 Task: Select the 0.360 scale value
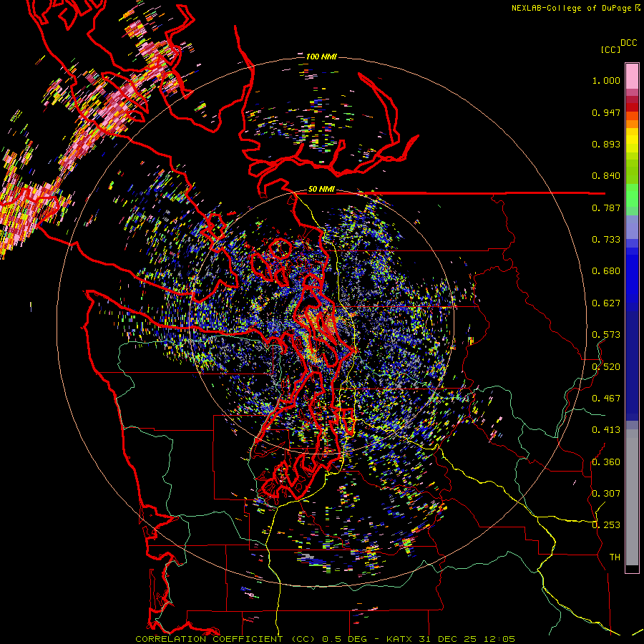[x=606, y=462]
